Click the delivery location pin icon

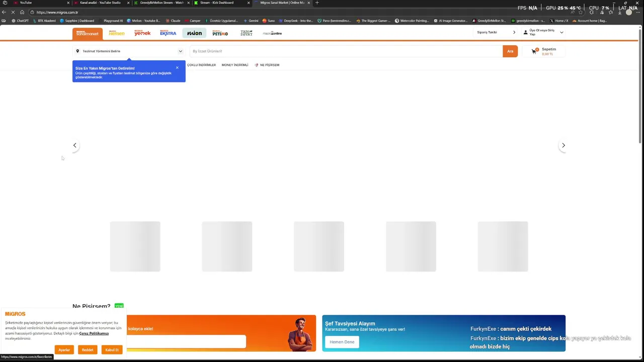[x=77, y=51]
